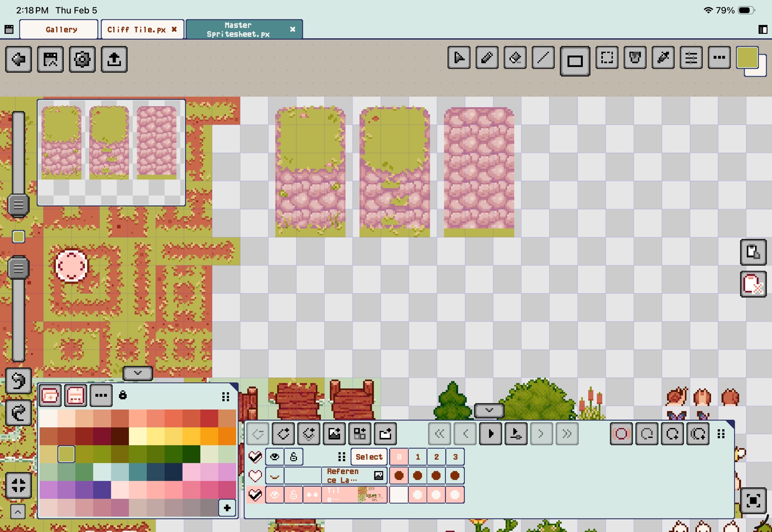Select the Pencil drawing tool
This screenshot has width=772, height=532.
487,58
